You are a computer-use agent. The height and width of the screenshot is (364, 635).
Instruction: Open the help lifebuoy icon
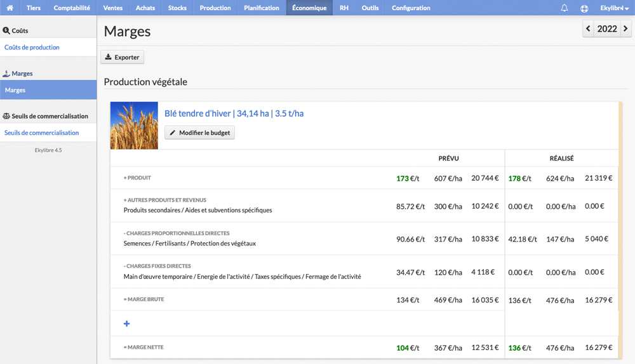[584, 8]
